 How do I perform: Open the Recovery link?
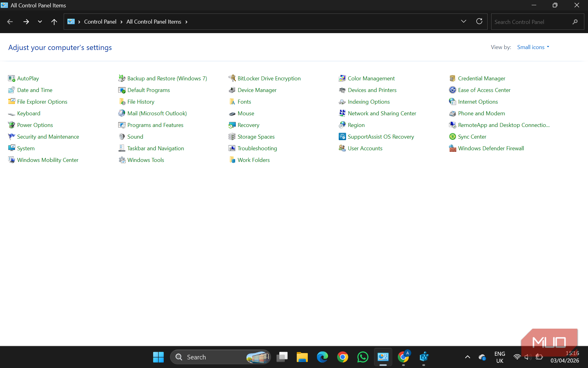(x=248, y=125)
